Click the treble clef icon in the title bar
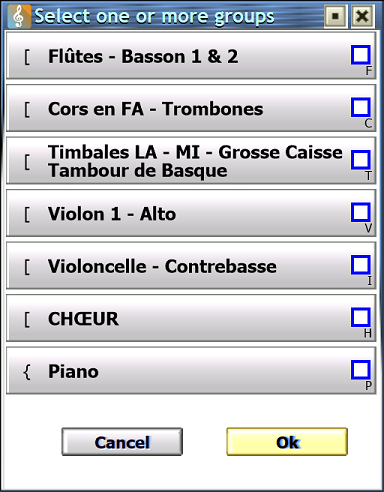This screenshot has width=384, height=492. click(x=19, y=16)
